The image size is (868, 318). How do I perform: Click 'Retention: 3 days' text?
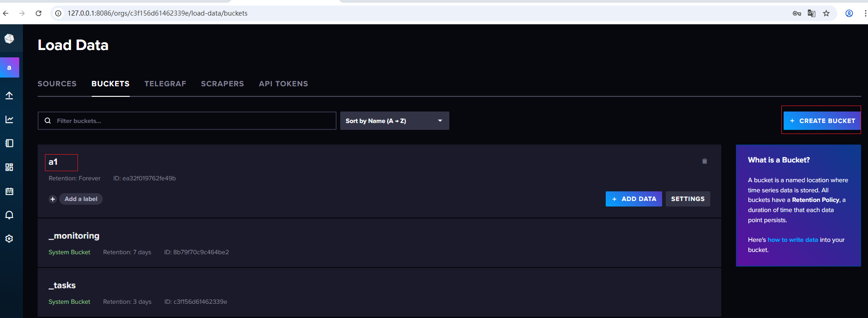[x=127, y=301]
